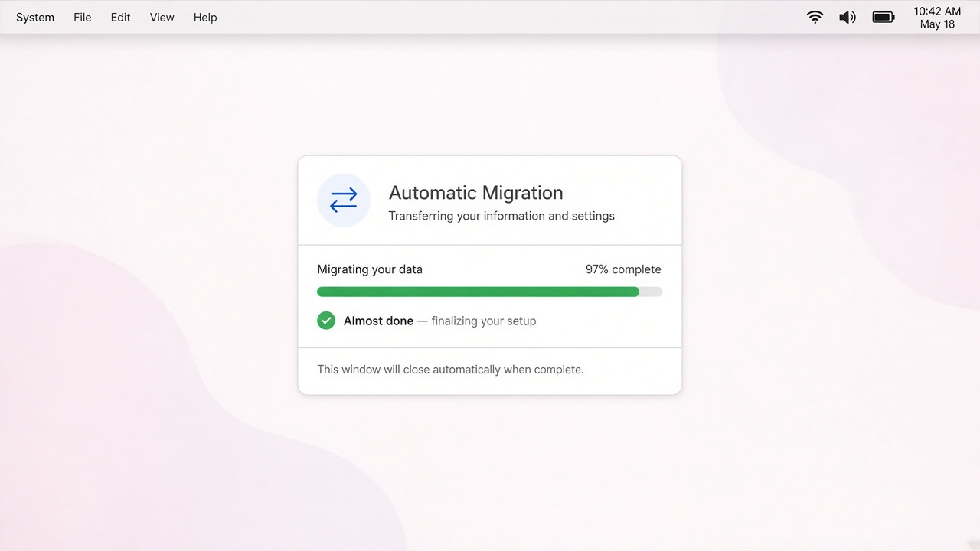Click the green checkmark status icon

[326, 321]
